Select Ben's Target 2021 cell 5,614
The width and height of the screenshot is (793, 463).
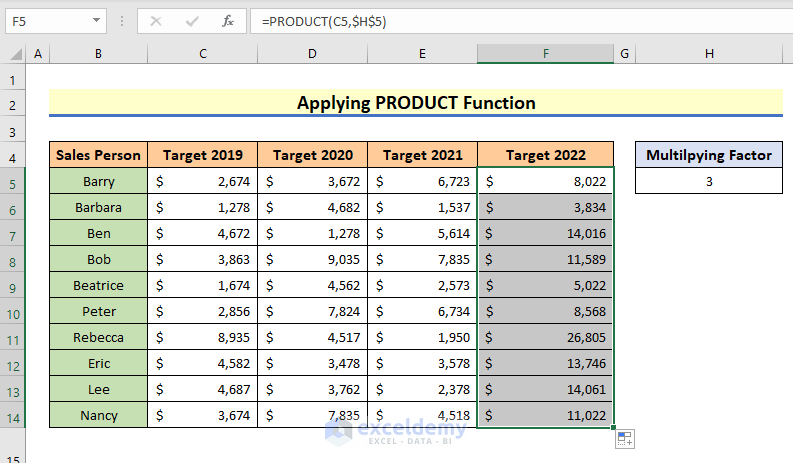422,233
